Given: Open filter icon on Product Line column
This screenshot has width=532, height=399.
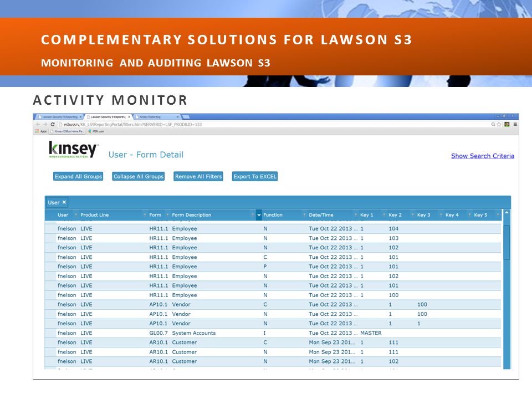Looking at the screenshot, I should [145, 215].
